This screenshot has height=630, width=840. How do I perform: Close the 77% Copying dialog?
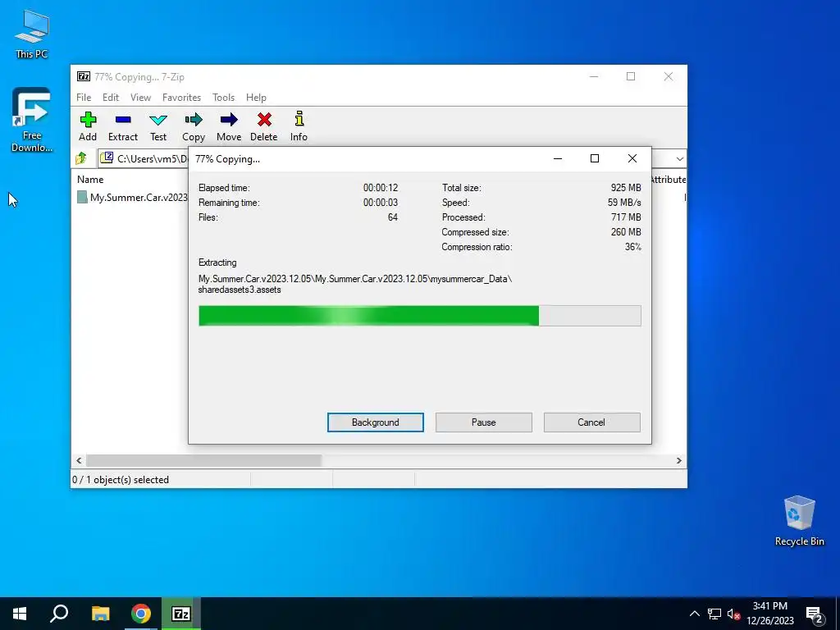tap(632, 158)
